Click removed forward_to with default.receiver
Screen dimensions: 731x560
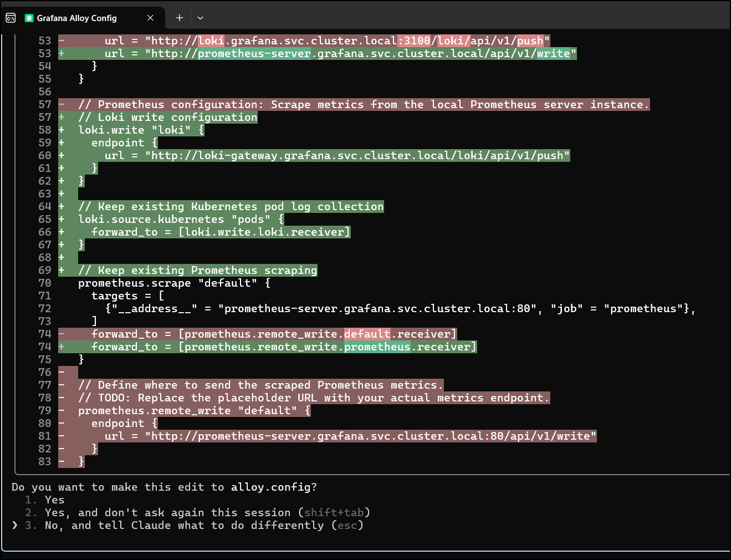pyautogui.click(x=258, y=334)
